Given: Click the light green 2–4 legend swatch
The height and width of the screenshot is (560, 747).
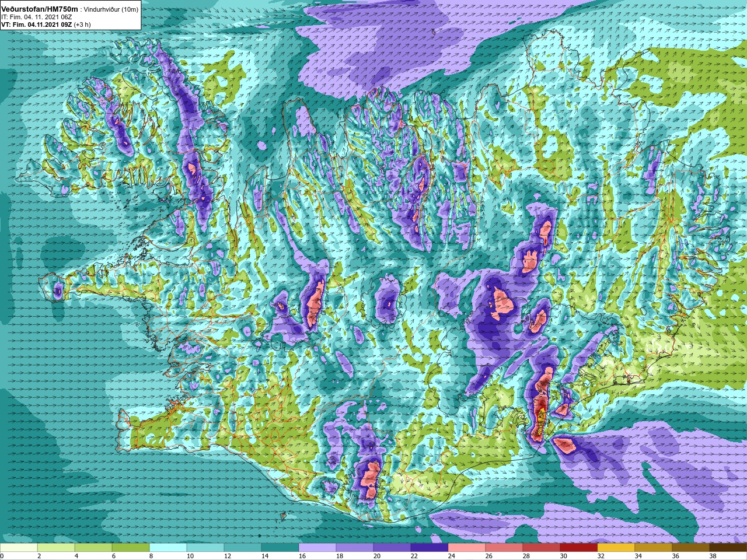Looking at the screenshot, I should pyautogui.click(x=56, y=548).
